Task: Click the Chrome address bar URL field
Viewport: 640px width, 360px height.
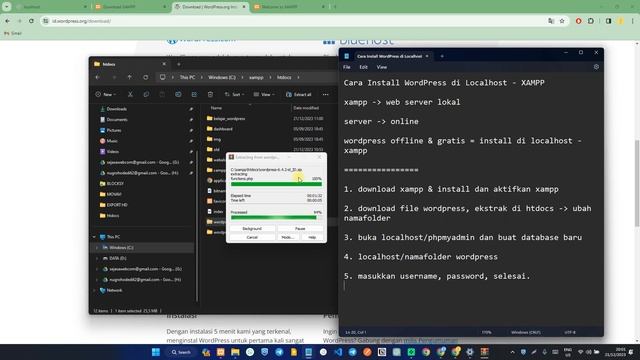Action: [x=294, y=21]
